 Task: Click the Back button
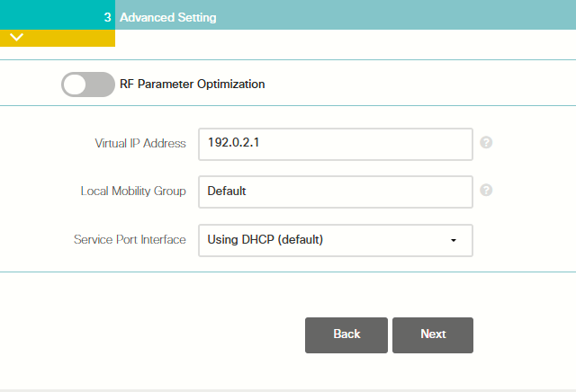[x=346, y=335]
